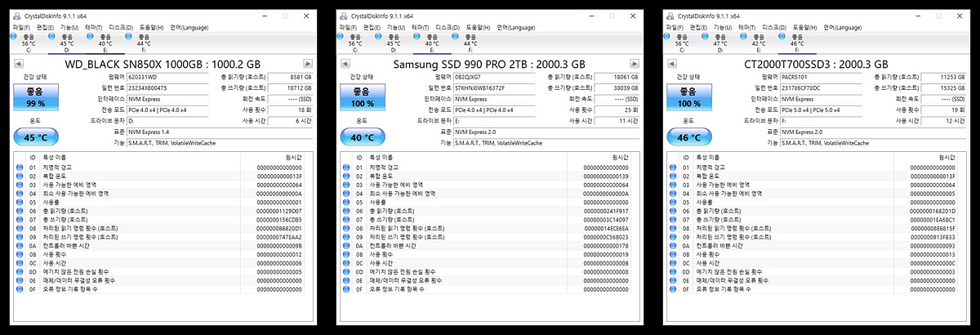Click status orb of 0B 사용 횟수 in WD_BLACK window
Image resolution: width=980 pixels, height=335 pixels.
(20, 254)
